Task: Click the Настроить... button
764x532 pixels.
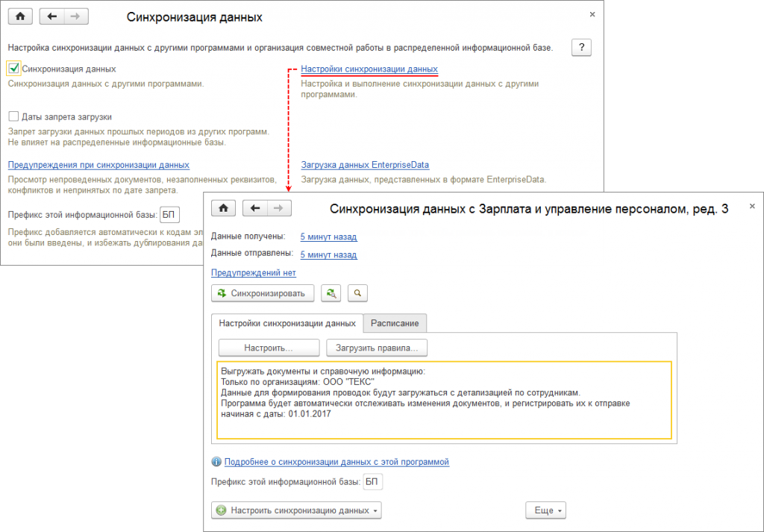Action: tap(269, 348)
